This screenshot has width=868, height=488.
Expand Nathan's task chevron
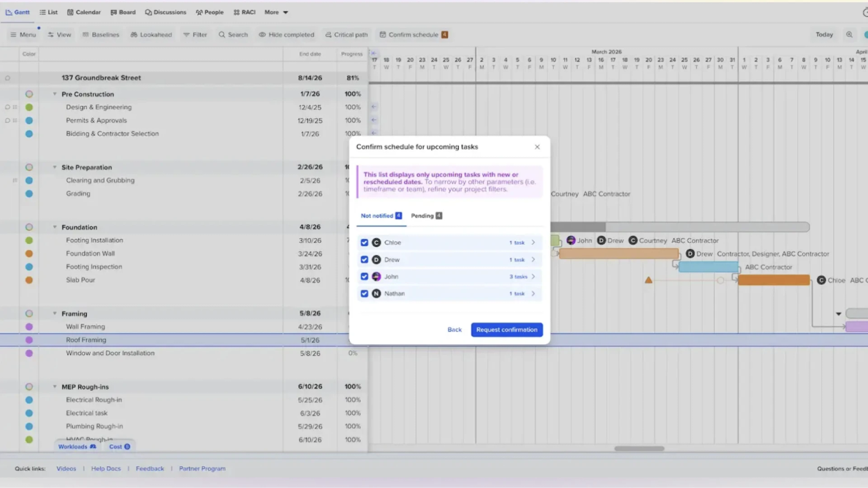tap(533, 293)
